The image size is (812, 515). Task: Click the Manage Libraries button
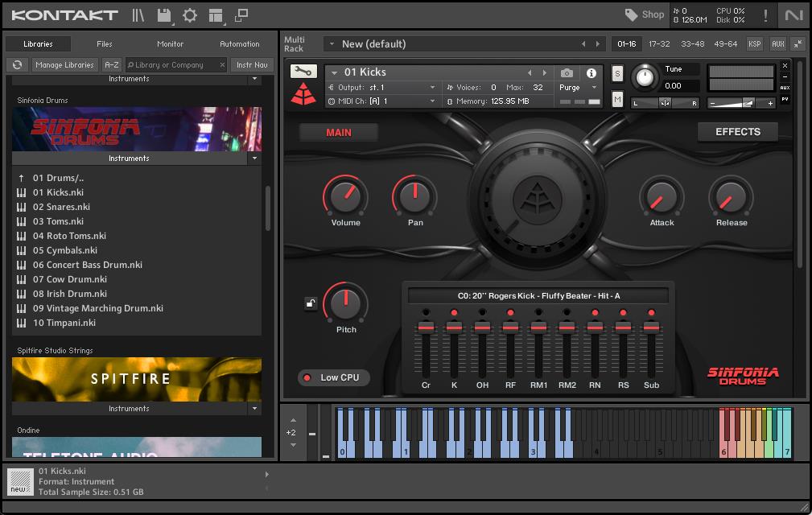(x=64, y=65)
